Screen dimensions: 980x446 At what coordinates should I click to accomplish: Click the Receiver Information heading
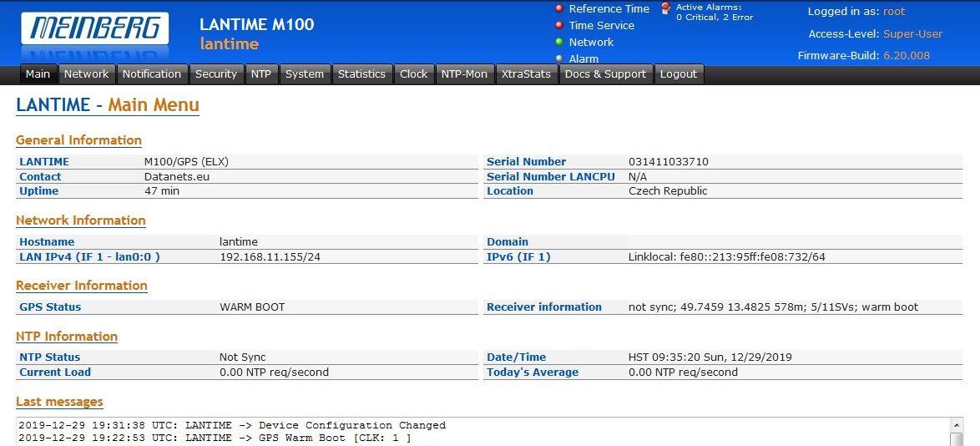(x=82, y=286)
